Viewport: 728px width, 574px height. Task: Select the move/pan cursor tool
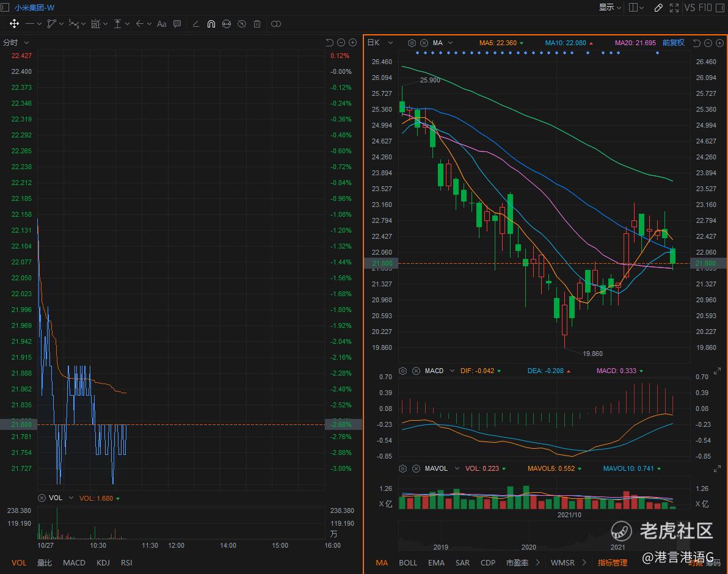(15, 24)
